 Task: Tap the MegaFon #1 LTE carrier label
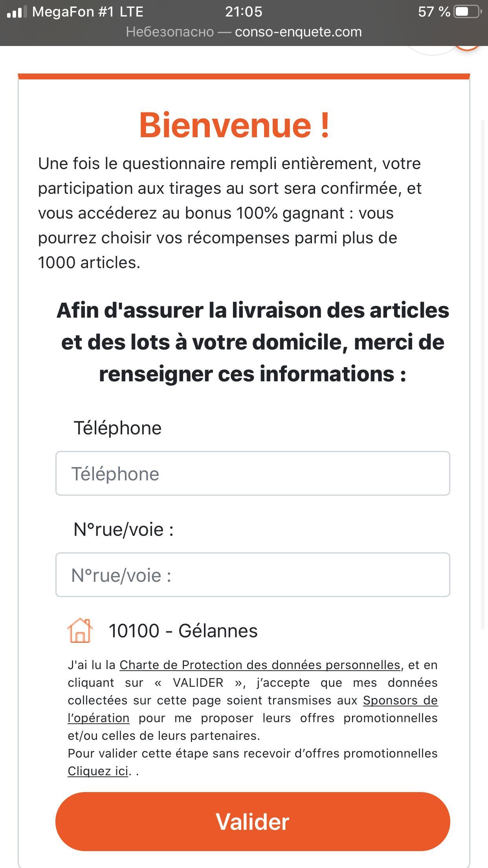point(88,12)
